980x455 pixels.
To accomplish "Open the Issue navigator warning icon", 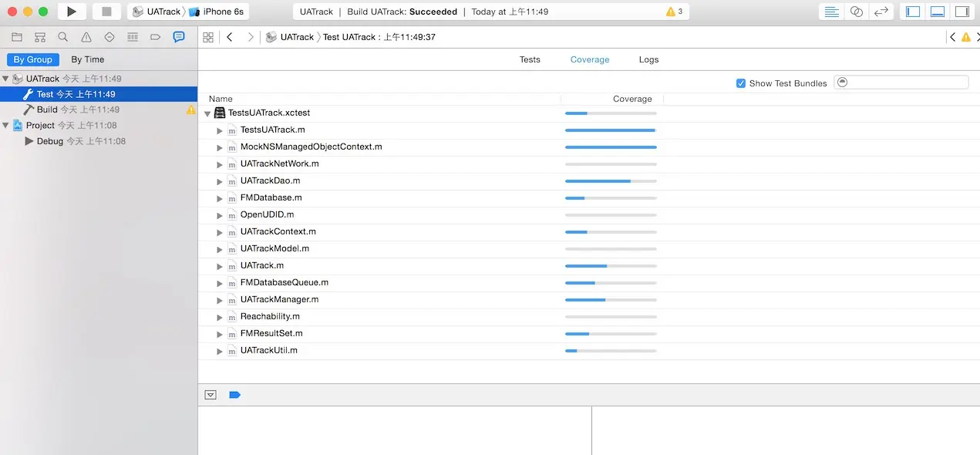I will pos(86,37).
